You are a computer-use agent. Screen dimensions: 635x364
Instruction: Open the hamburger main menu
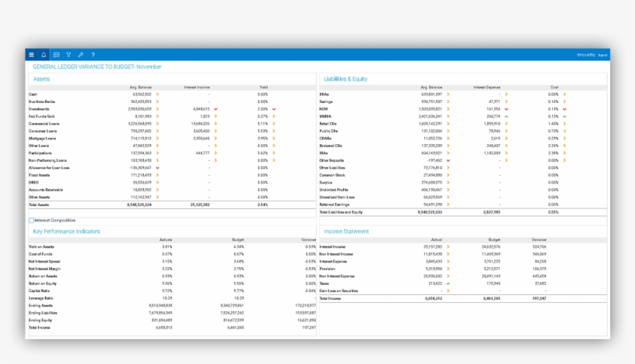(x=32, y=55)
